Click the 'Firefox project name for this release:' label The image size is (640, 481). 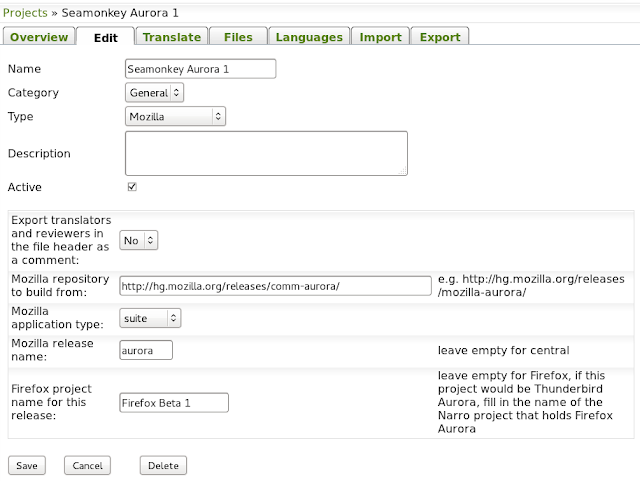[x=51, y=402]
